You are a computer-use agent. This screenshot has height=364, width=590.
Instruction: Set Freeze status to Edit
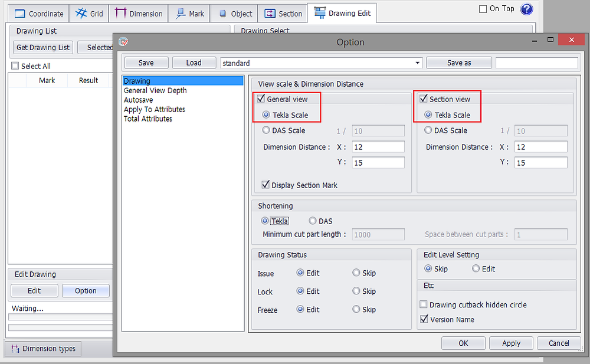tap(300, 309)
